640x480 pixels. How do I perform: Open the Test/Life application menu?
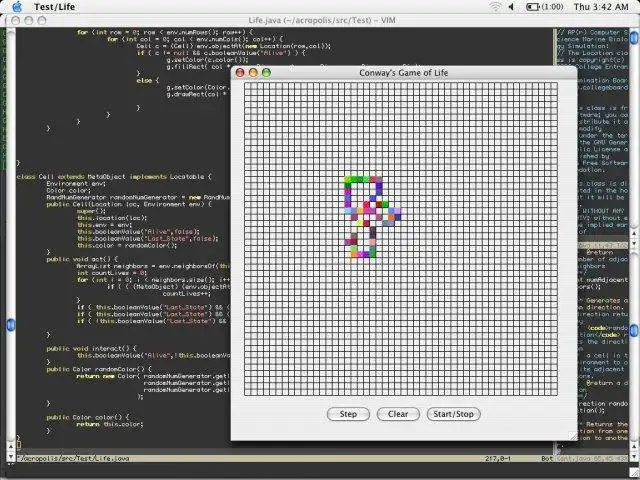click(x=54, y=7)
